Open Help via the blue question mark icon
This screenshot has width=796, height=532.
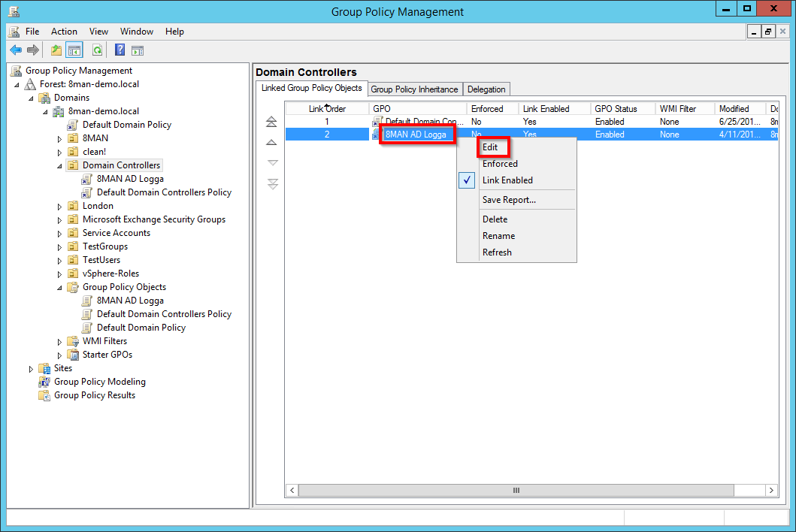tap(120, 50)
